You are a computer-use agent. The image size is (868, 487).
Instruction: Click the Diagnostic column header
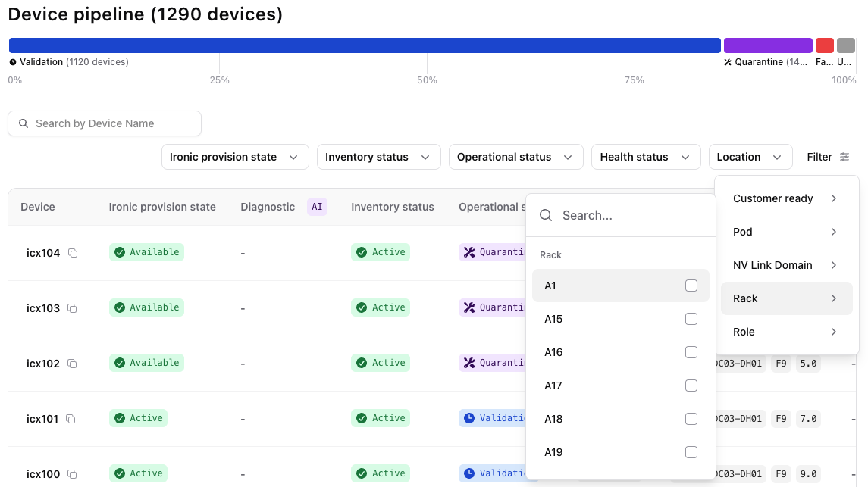click(x=268, y=207)
